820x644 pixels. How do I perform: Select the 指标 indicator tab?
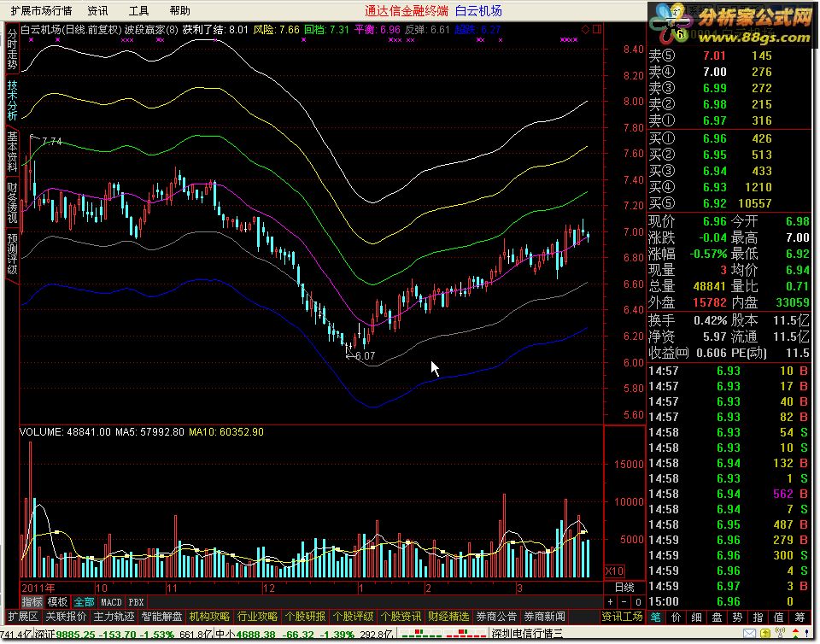point(32,601)
